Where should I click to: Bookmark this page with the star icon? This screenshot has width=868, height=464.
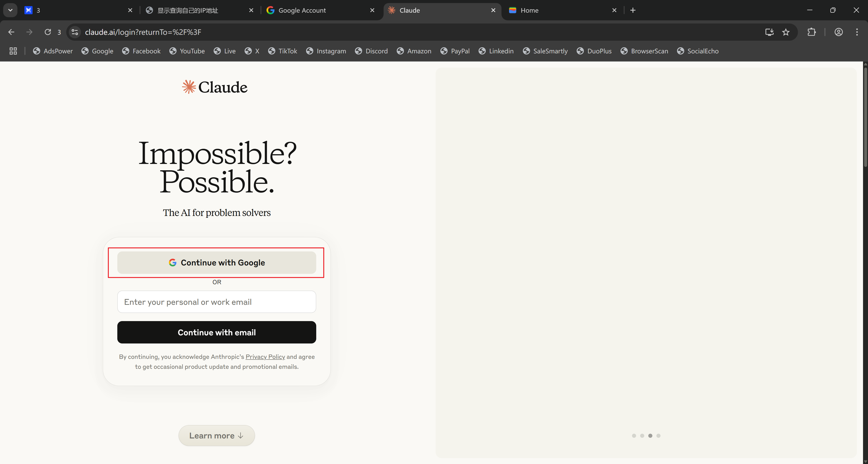click(x=786, y=32)
